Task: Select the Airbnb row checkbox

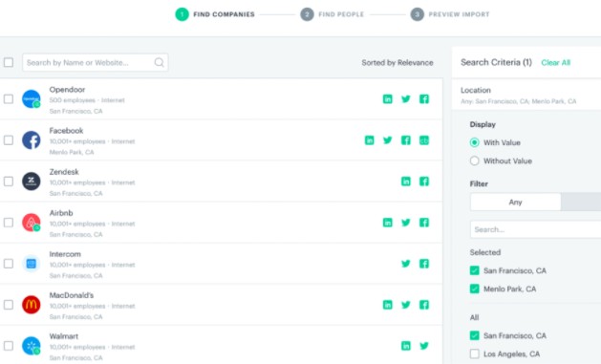Action: pos(9,223)
